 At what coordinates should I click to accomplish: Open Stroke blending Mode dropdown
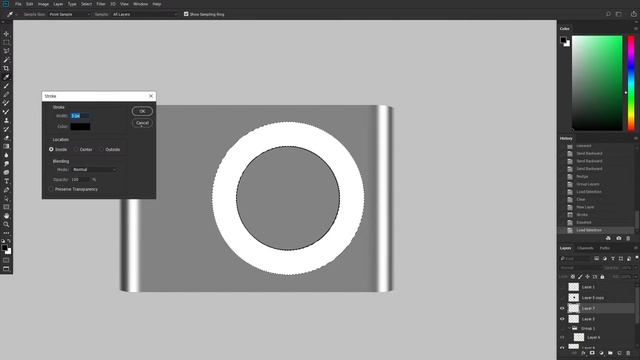click(94, 169)
